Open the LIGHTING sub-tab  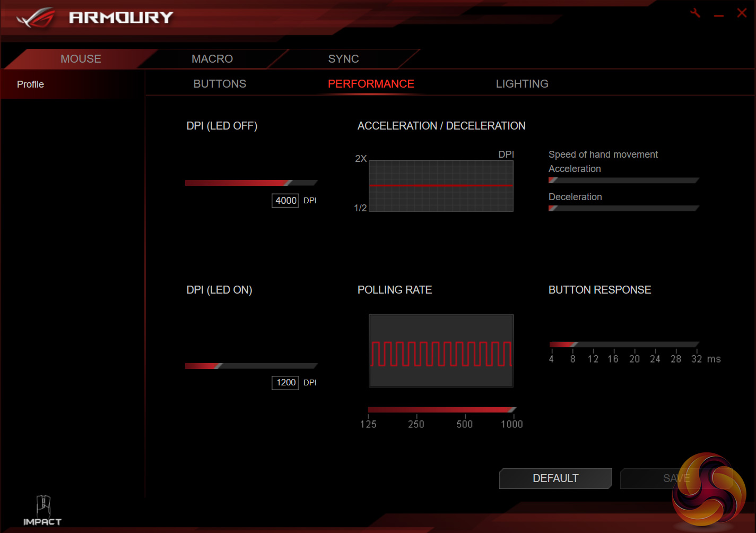point(522,84)
